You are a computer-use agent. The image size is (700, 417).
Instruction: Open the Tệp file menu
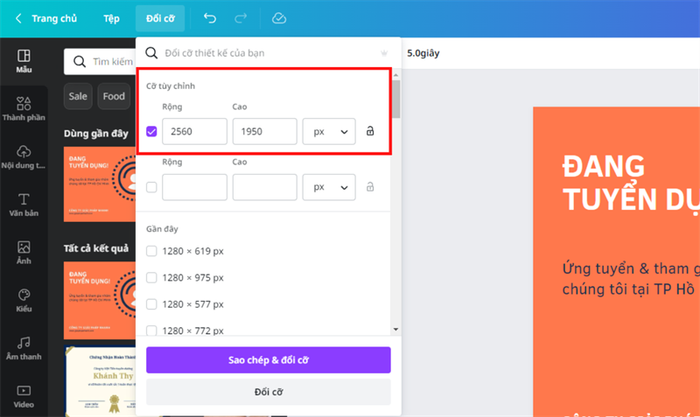pos(111,18)
